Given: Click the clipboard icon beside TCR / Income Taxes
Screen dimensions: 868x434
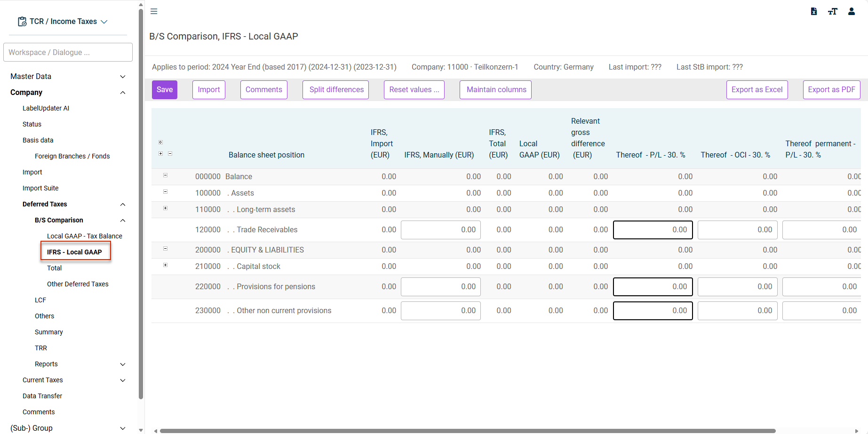Looking at the screenshot, I should 22,22.
